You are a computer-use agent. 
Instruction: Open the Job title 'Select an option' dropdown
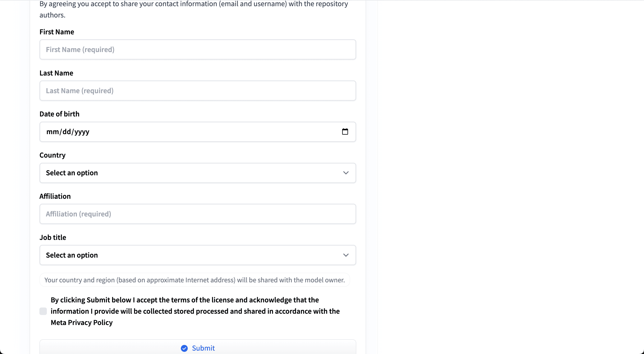coord(197,255)
